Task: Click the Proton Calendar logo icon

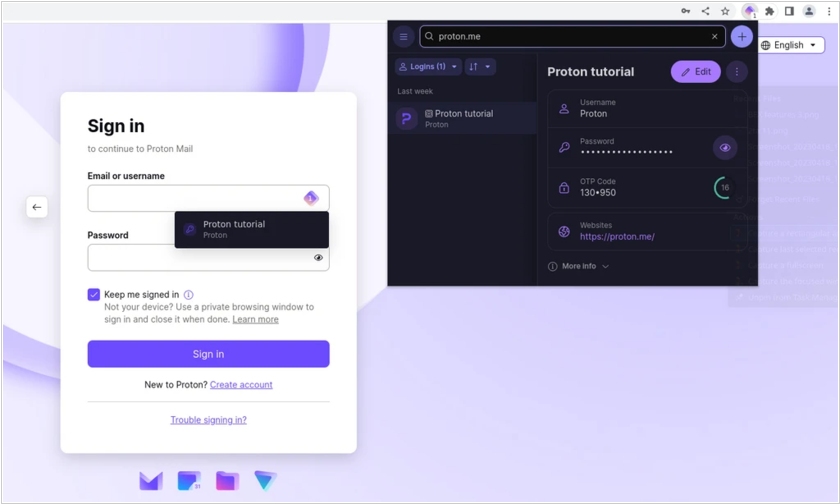Action: click(x=189, y=481)
